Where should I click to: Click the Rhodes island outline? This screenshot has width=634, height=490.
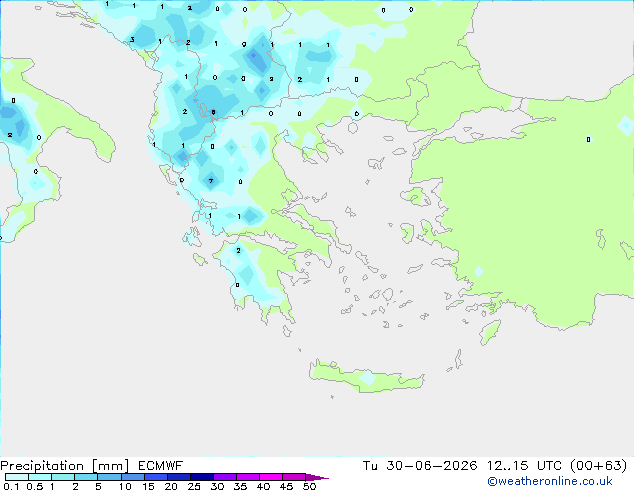tap(490, 332)
